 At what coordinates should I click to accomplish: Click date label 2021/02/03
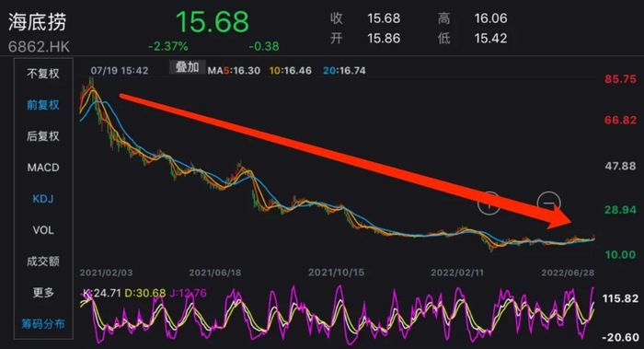[106, 273]
